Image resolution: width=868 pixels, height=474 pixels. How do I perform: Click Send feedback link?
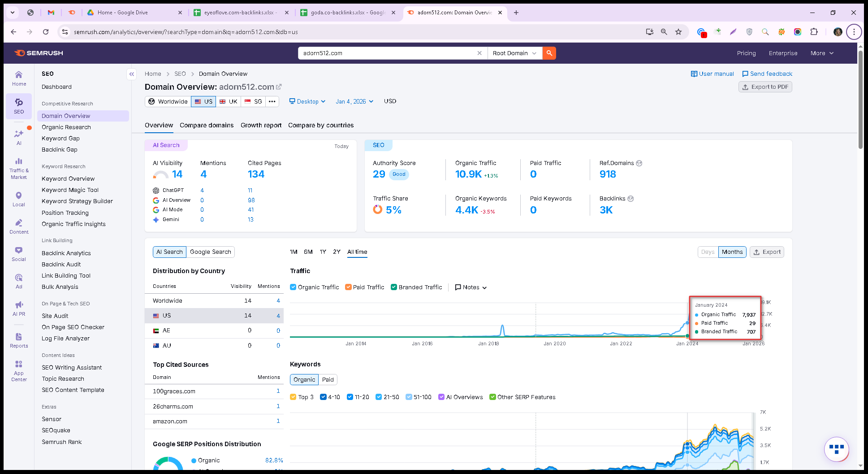tap(767, 74)
